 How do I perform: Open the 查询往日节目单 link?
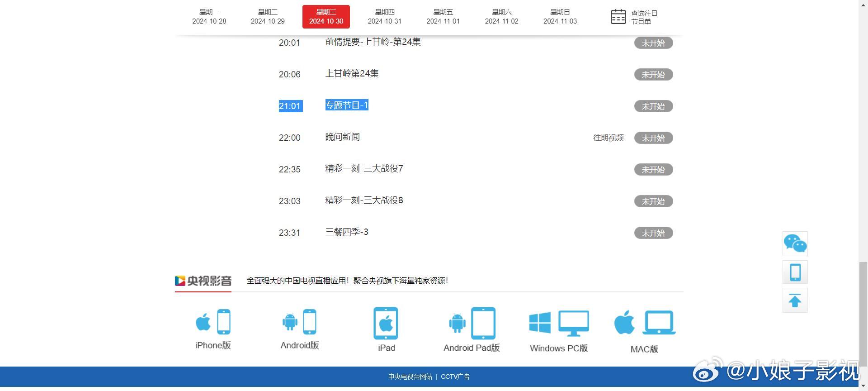click(644, 17)
